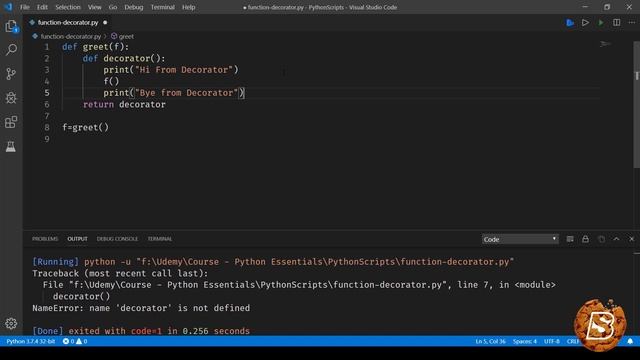
Task: Open the Extensions view
Action: (x=11, y=122)
